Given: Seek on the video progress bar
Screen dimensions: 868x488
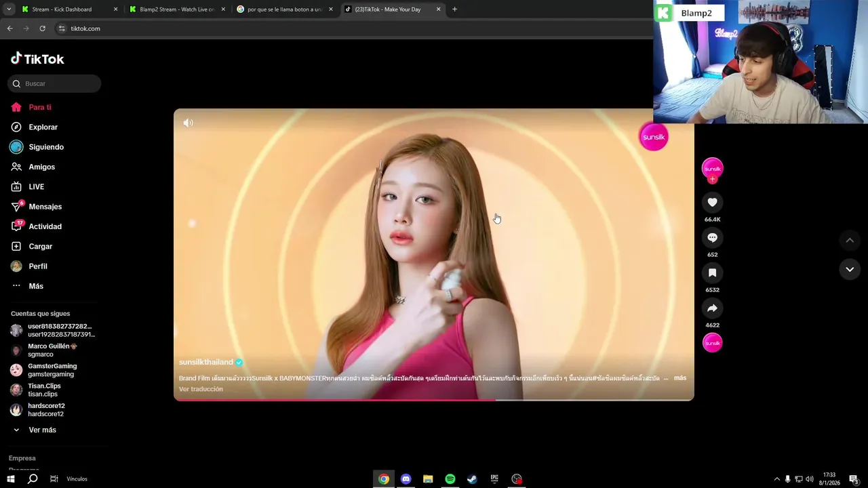Looking at the screenshot, I should coord(434,400).
